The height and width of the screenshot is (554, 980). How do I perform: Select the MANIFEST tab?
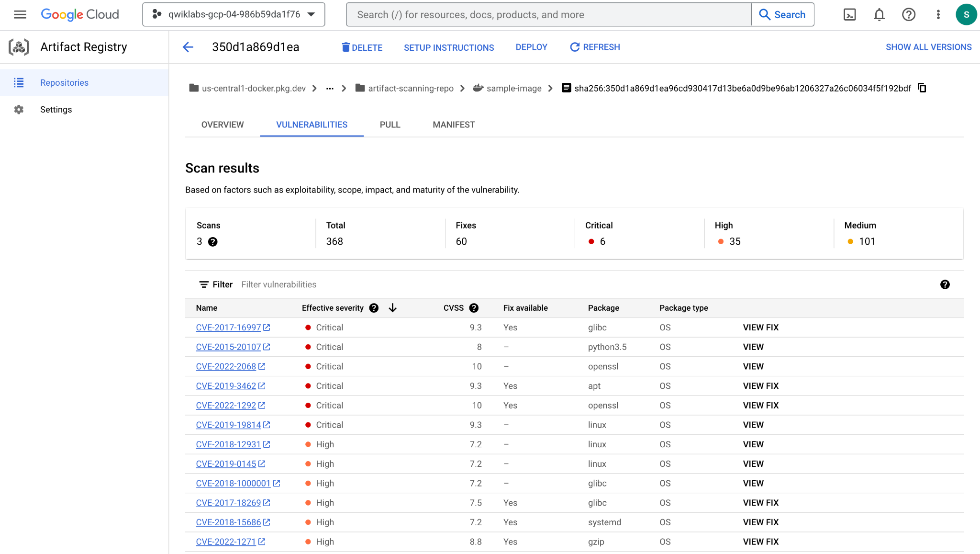pos(454,124)
